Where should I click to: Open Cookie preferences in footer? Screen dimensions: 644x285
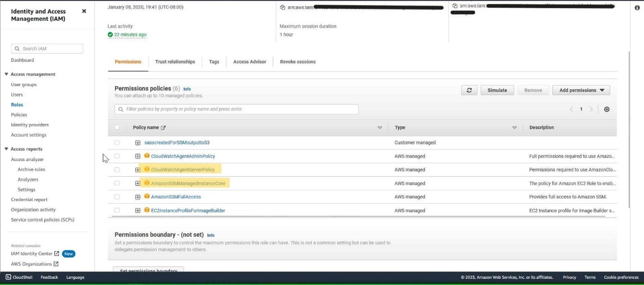point(621,277)
